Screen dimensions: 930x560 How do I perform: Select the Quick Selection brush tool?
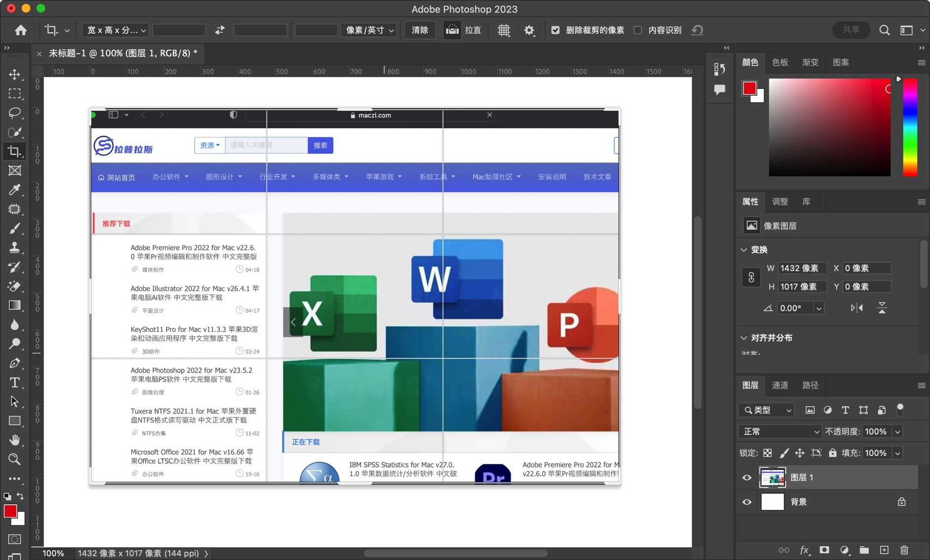tap(14, 132)
